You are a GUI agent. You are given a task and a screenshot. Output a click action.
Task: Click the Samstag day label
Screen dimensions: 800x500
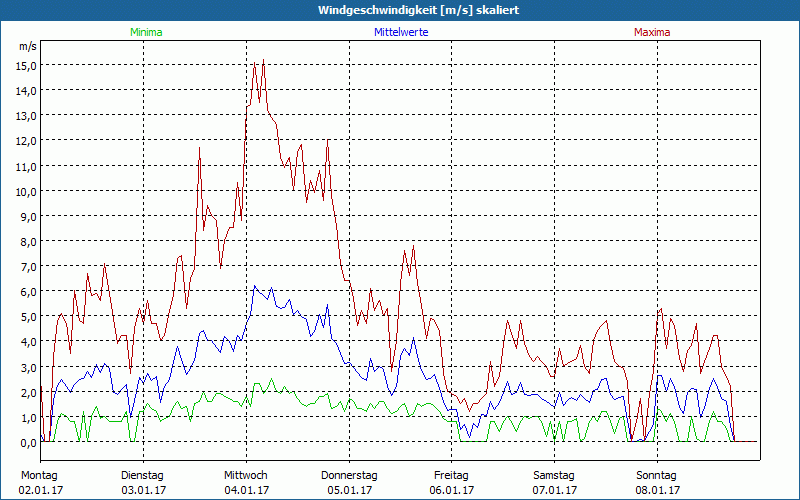click(x=555, y=475)
